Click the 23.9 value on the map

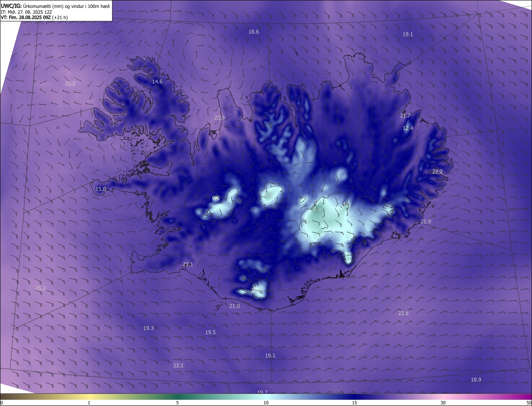[219, 117]
